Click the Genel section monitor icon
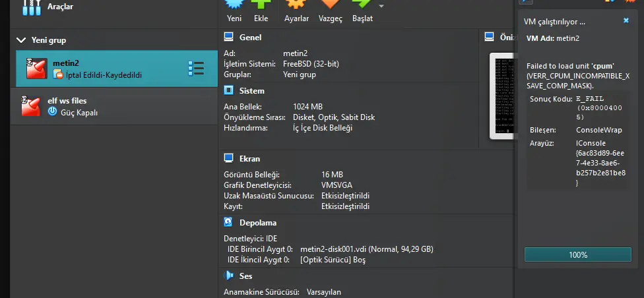The width and height of the screenshot is (644, 298). 229,38
